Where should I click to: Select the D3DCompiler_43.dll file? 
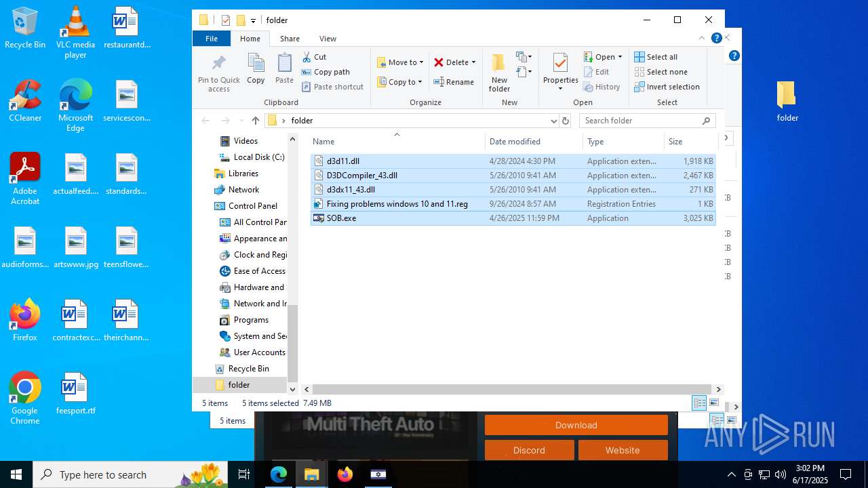pos(513,176)
